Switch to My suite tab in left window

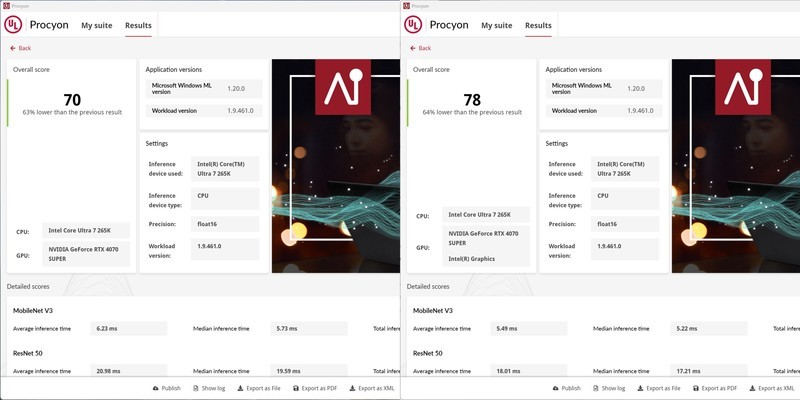[97, 25]
